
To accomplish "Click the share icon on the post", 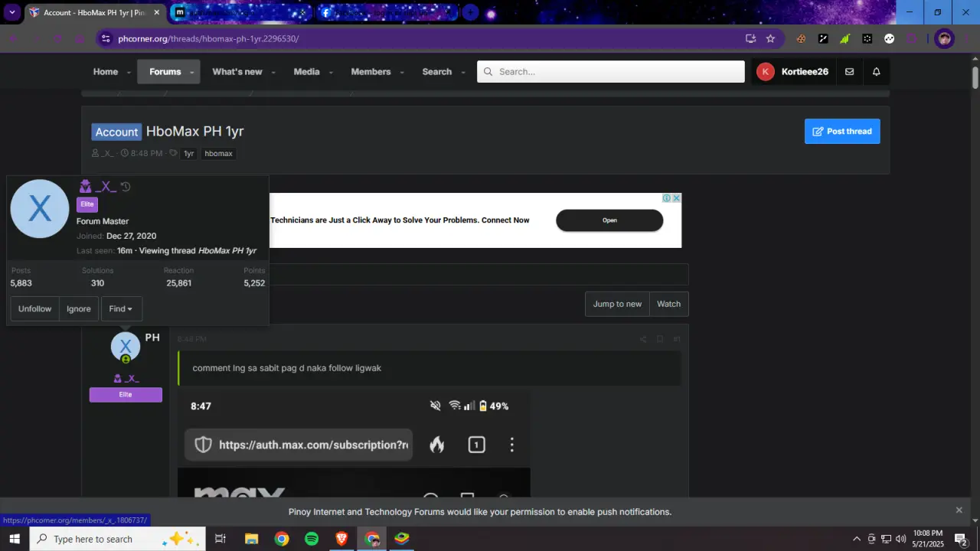I will coord(643,339).
